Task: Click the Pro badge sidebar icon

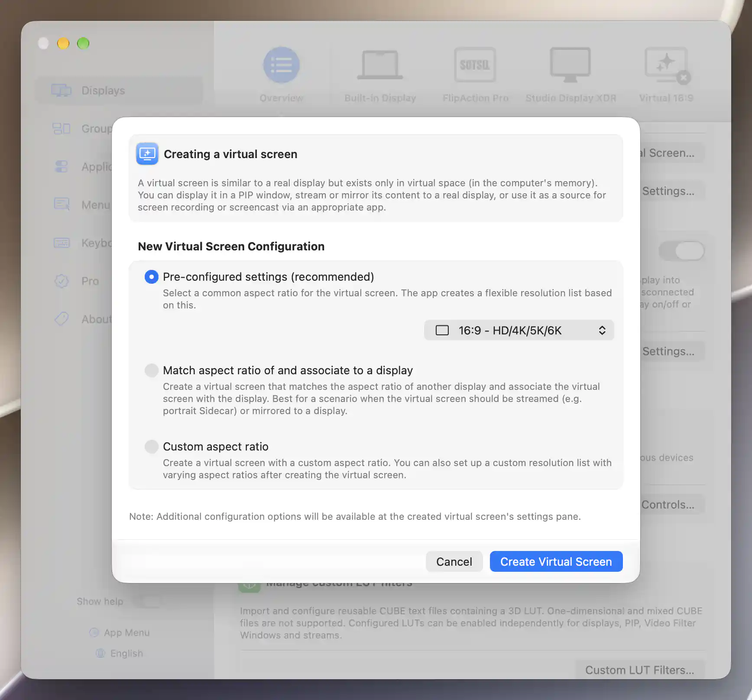Action: pos(62,281)
